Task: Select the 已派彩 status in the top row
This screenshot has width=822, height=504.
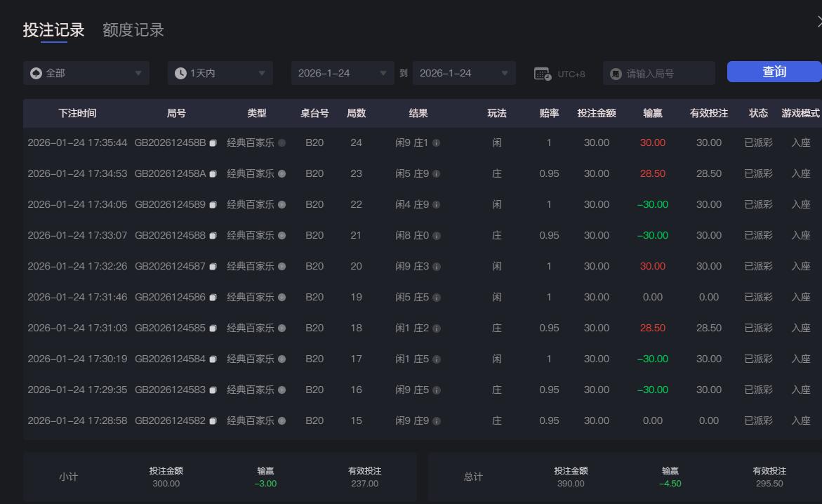Action: [758, 142]
